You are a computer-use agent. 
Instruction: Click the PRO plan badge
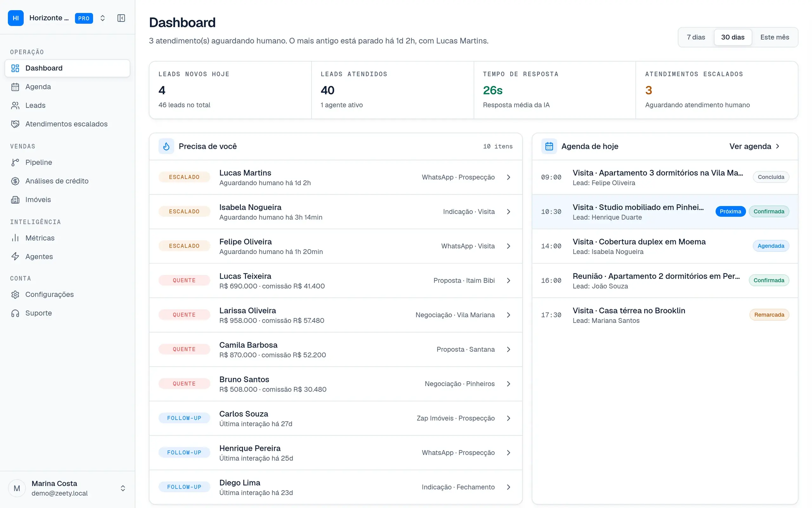83,18
